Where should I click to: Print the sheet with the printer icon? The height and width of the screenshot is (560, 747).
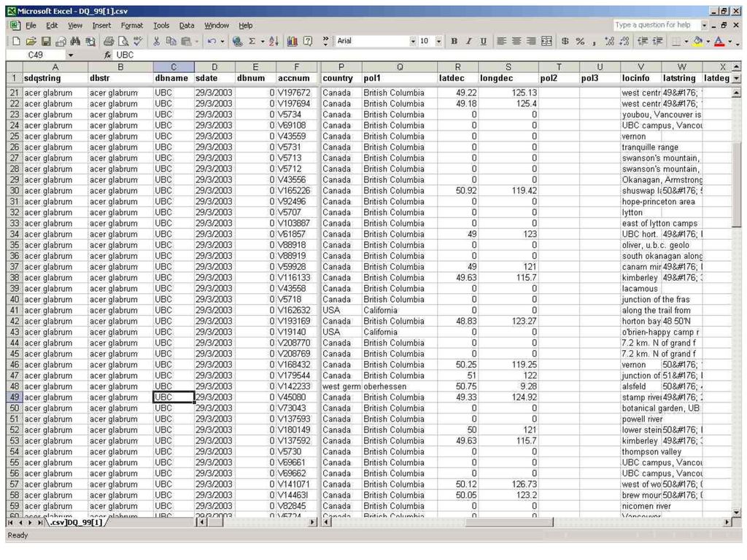[109, 42]
